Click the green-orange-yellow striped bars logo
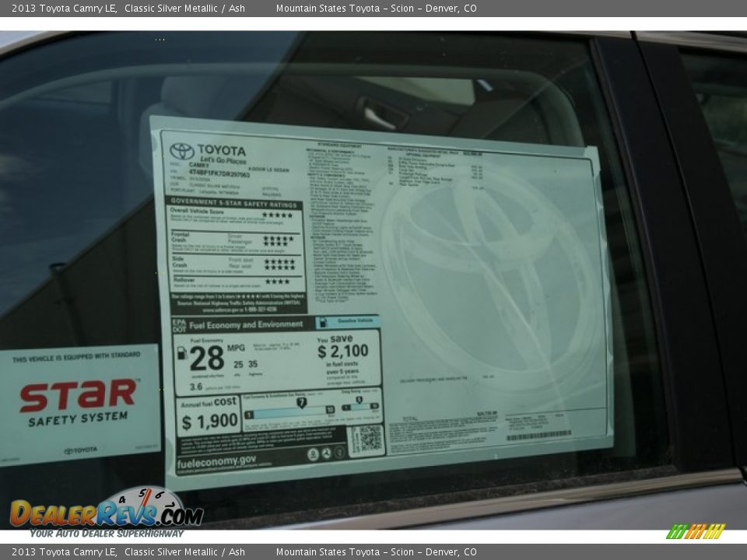This screenshot has height=560, width=747. [x=696, y=531]
